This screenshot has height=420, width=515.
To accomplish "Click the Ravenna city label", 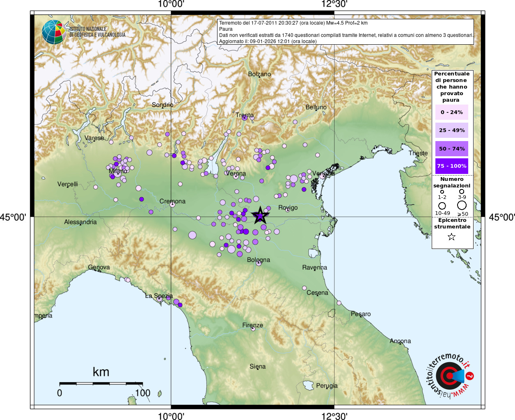I will [x=315, y=268].
